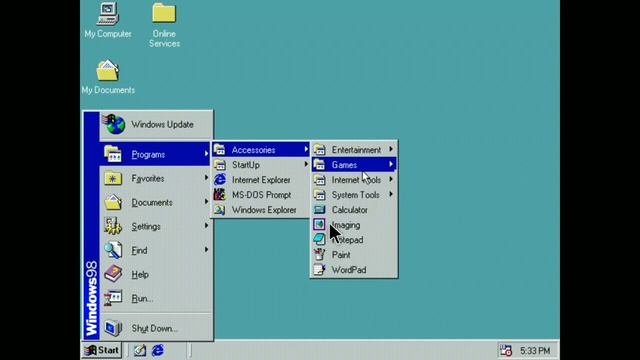Screen dimensions: 640x360
Task: Select the Windows Explorer label
Action: click(x=264, y=210)
